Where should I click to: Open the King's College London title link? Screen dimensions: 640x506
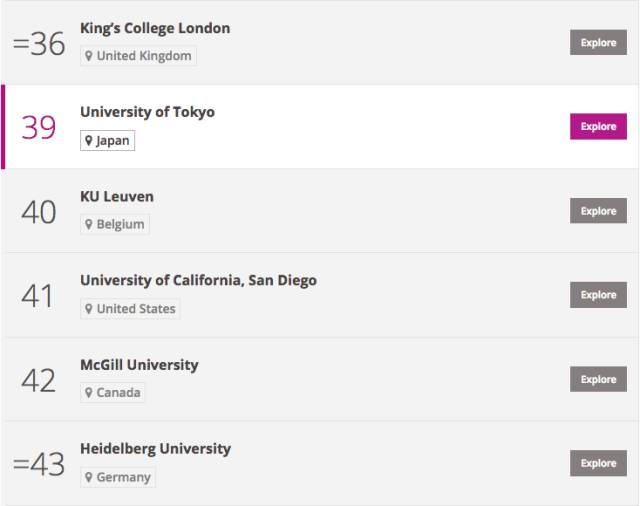(x=155, y=28)
